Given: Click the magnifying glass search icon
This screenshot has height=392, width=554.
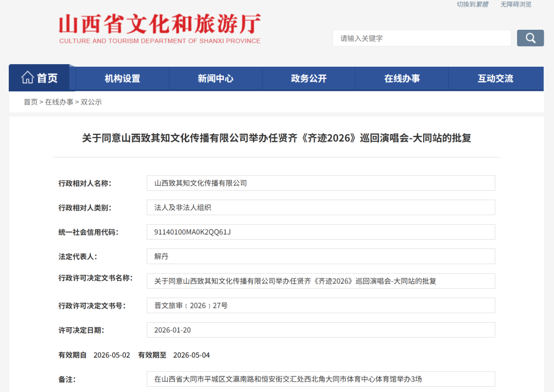Looking at the screenshot, I should pyautogui.click(x=530, y=38).
